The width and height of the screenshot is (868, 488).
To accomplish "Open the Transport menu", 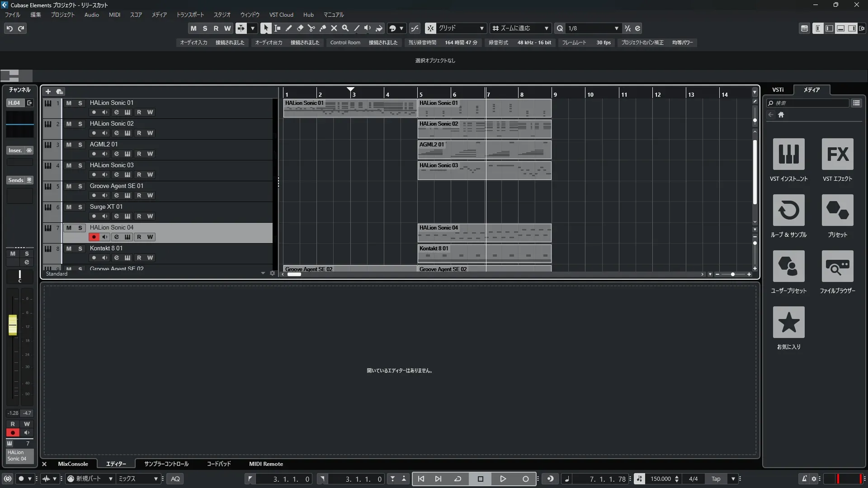I will click(190, 15).
